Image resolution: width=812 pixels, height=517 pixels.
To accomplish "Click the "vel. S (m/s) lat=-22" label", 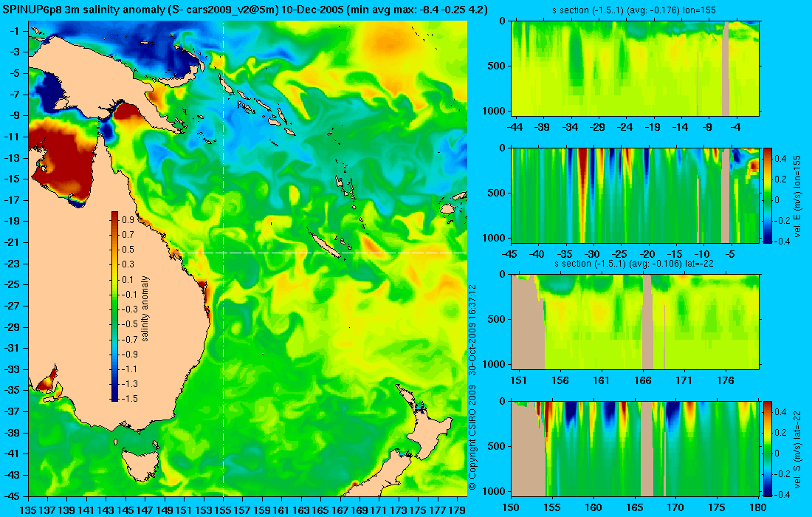I will [797, 448].
